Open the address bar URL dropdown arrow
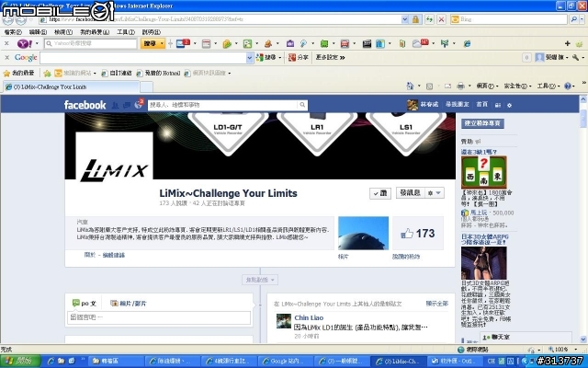 (405, 19)
